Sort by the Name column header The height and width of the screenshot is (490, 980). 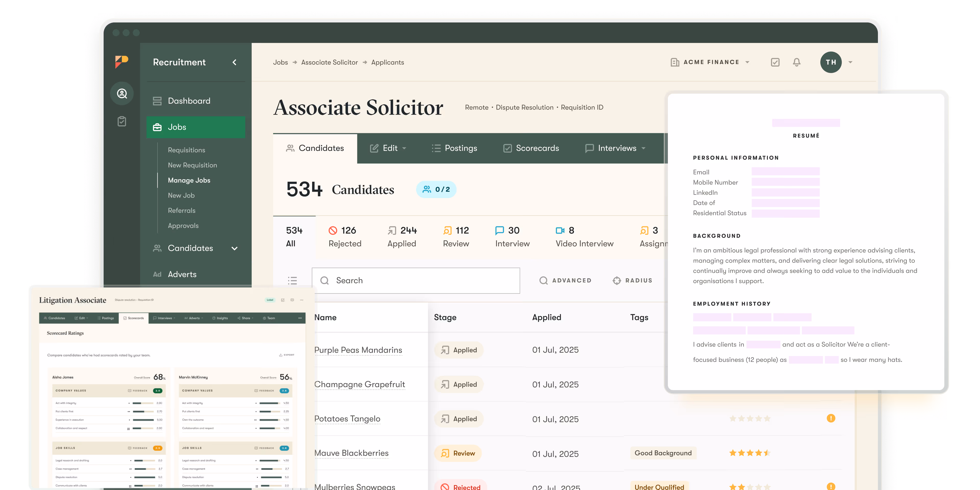point(325,317)
